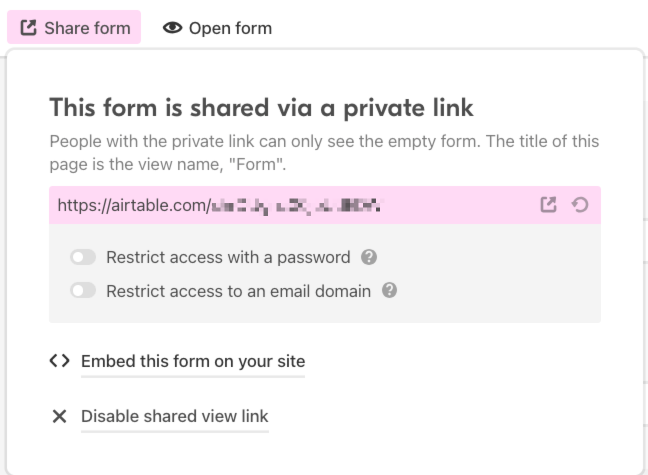Click the share arrow icon beside Share form
648x475 pixels.
coord(29,28)
